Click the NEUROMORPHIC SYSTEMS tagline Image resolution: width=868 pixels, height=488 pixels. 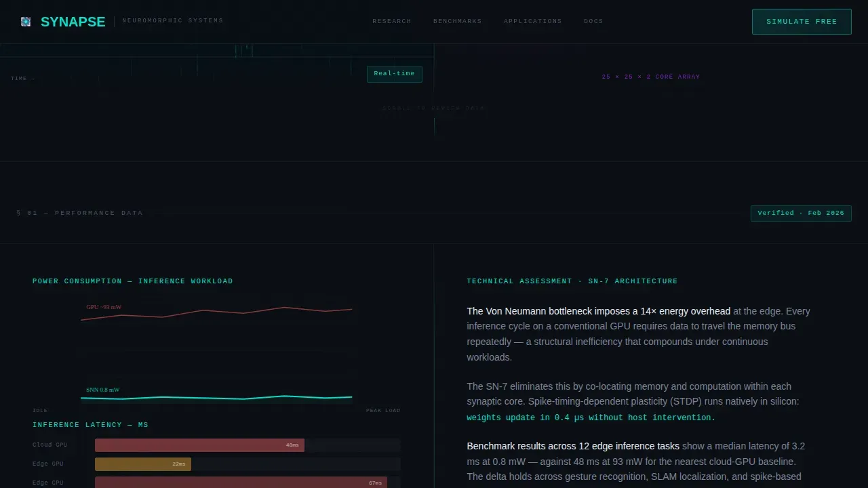tap(172, 21)
